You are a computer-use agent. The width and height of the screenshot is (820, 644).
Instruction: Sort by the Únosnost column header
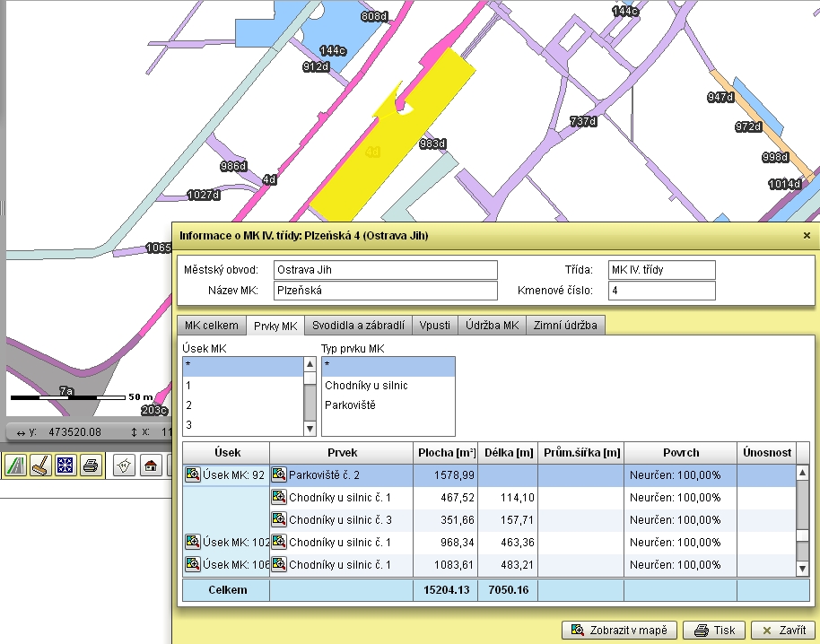pyautogui.click(x=767, y=453)
